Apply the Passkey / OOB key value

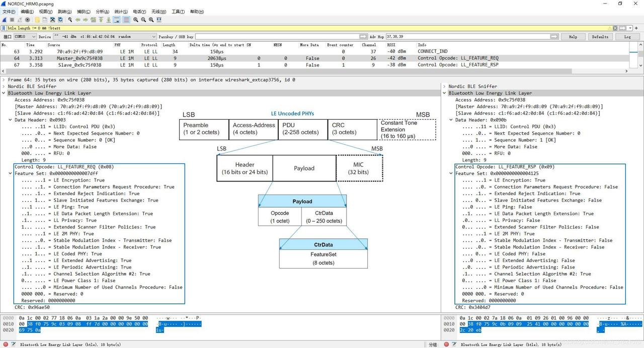(x=363, y=37)
